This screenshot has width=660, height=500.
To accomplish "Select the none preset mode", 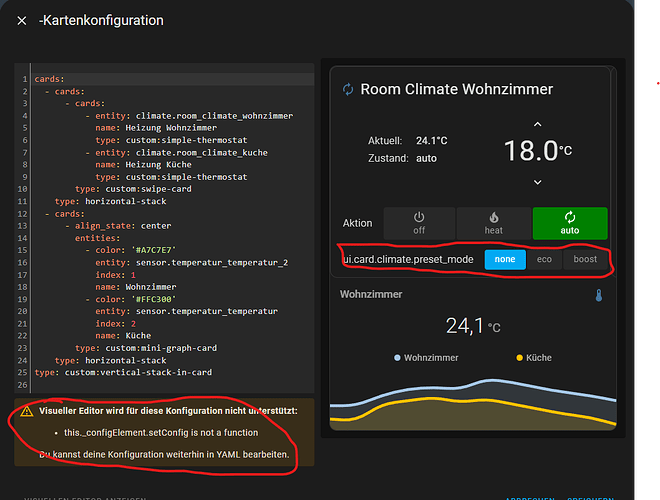I will pos(505,259).
